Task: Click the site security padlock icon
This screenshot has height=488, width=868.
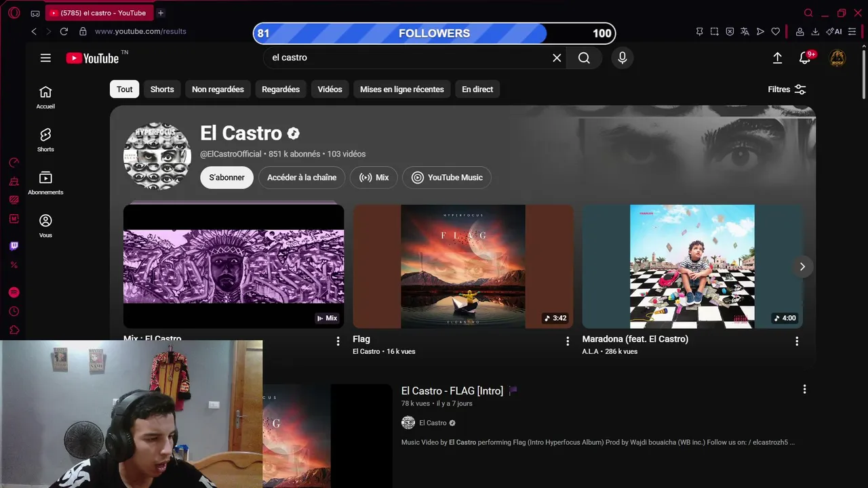Action: [x=83, y=31]
